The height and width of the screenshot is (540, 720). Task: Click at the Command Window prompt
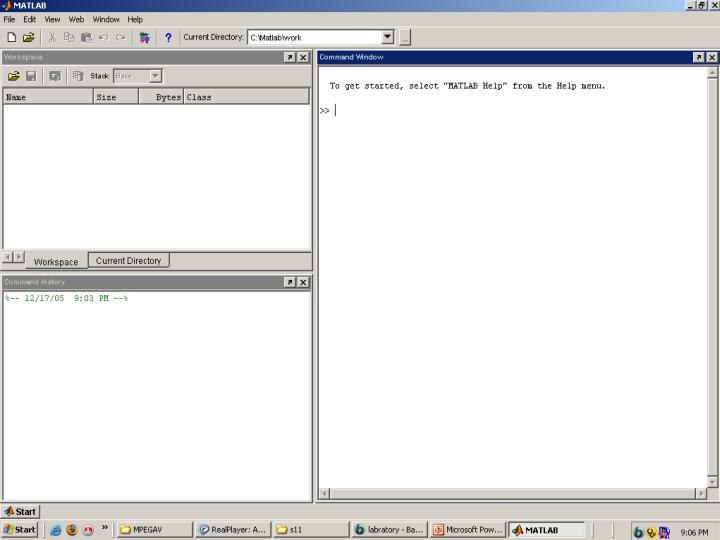(x=336, y=110)
